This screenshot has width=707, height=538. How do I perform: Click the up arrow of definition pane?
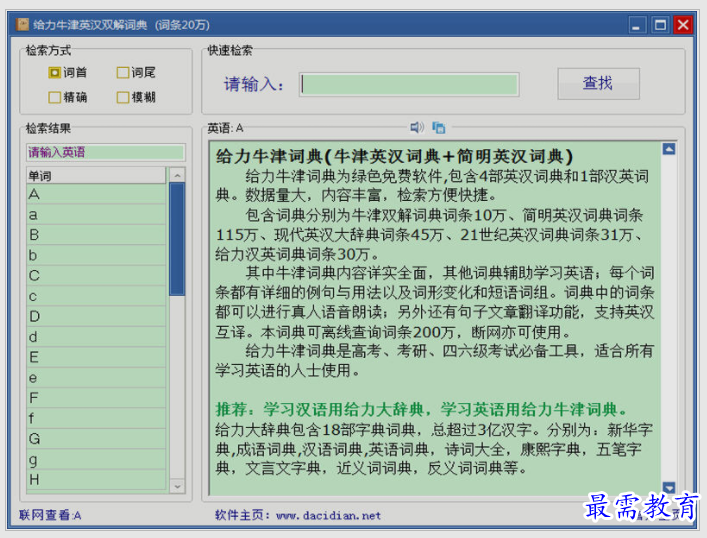pos(669,149)
